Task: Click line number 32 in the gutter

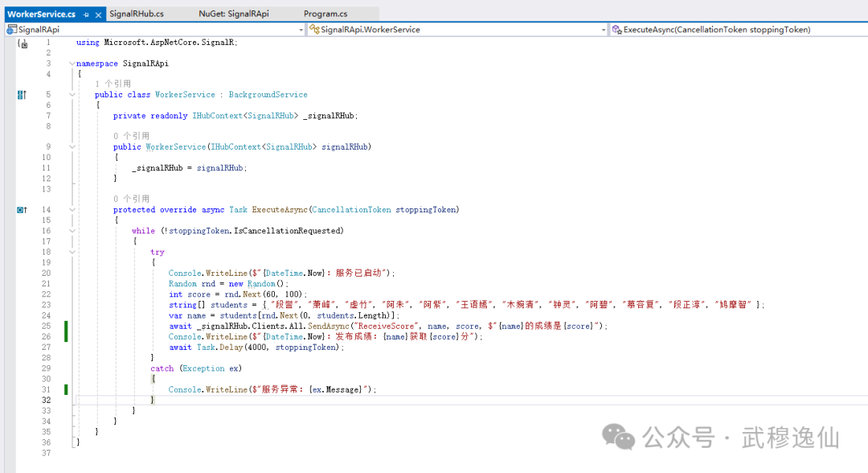Action: [46, 400]
